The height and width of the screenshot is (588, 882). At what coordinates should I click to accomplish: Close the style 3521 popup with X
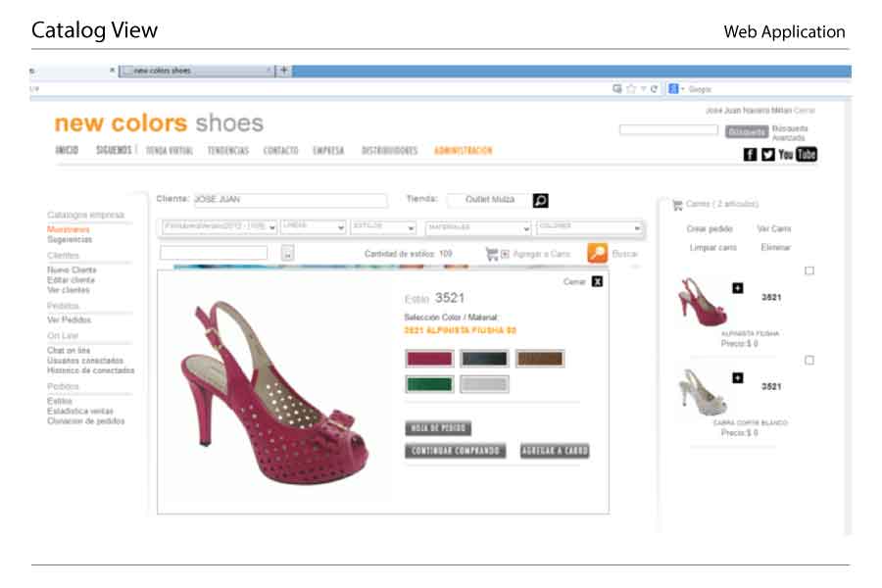coord(597,281)
